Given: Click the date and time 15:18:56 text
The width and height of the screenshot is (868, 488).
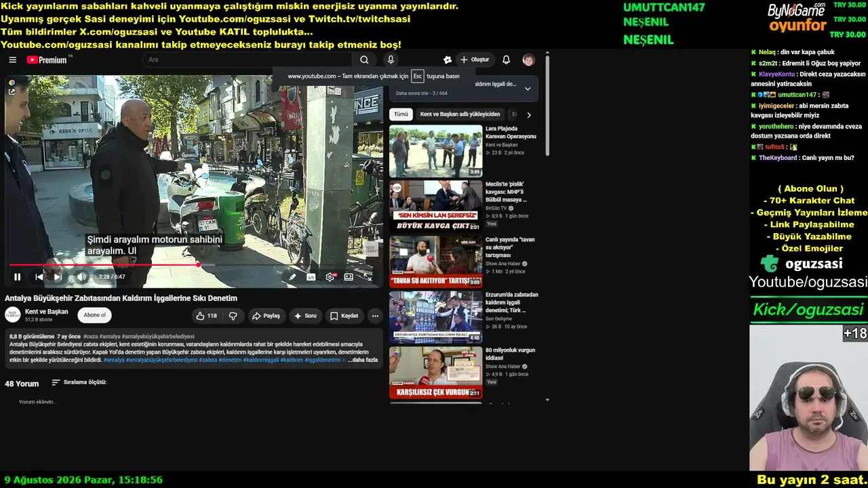Looking at the screenshot, I should 83,480.
